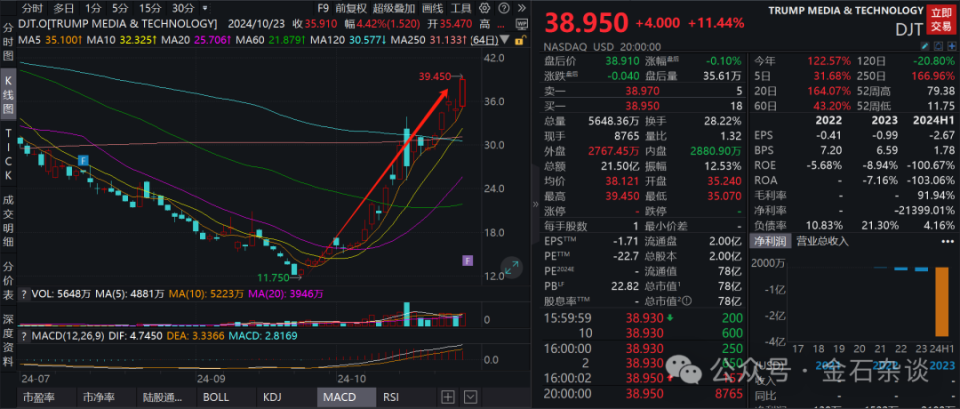The width and height of the screenshot is (960, 409).
Task: Click the round expand-chart arrows icon
Action: point(512,267)
